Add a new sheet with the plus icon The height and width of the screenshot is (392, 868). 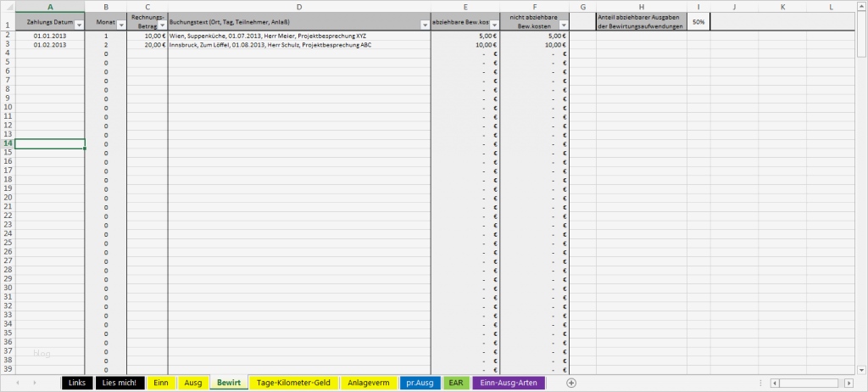point(571,383)
